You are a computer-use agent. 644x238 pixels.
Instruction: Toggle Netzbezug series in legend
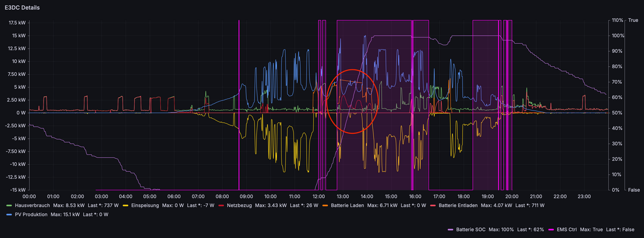tap(239, 205)
